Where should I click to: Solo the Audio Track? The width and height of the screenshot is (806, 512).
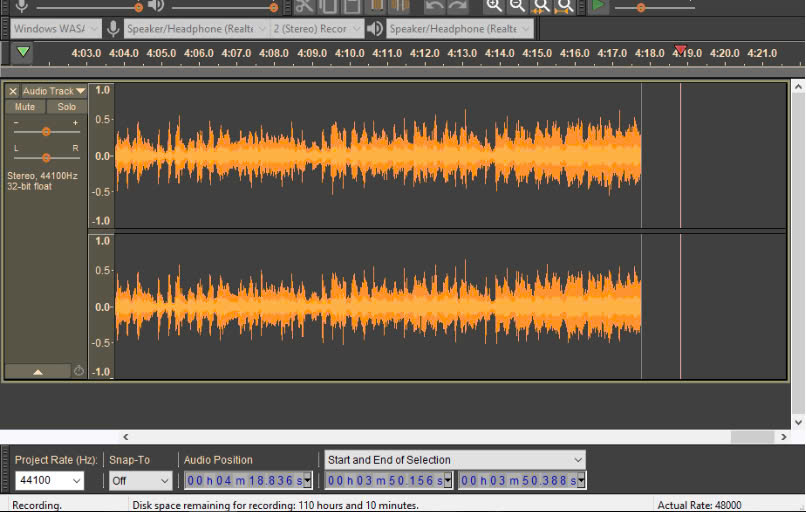[x=66, y=107]
